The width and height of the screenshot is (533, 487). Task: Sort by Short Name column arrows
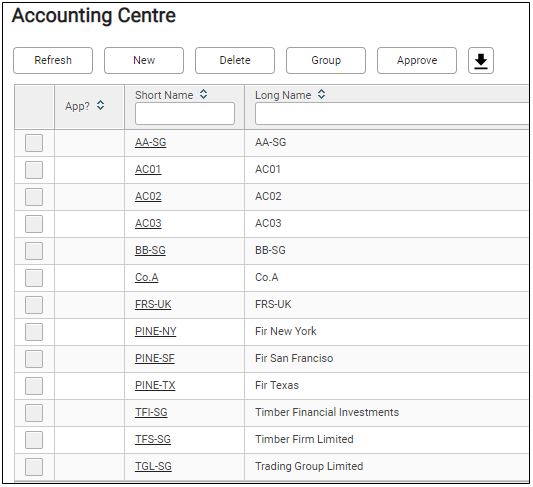203,94
